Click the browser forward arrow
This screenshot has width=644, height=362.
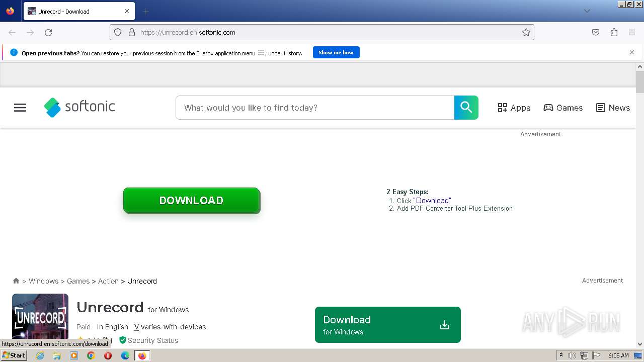30,32
